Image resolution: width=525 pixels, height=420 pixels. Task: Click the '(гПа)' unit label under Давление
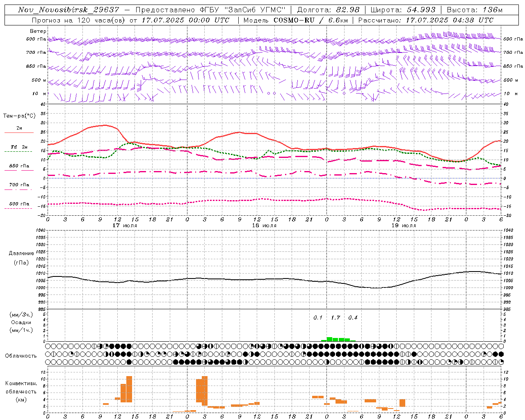(x=21, y=263)
